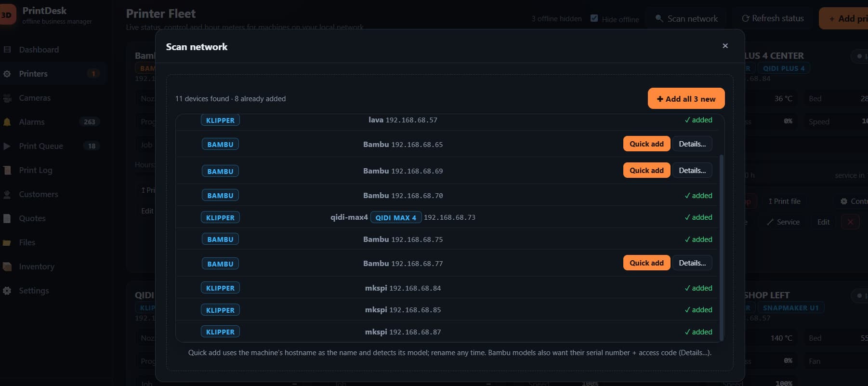This screenshot has width=868, height=386.
Task: Click the '3 offline hidden' text
Action: point(556,19)
